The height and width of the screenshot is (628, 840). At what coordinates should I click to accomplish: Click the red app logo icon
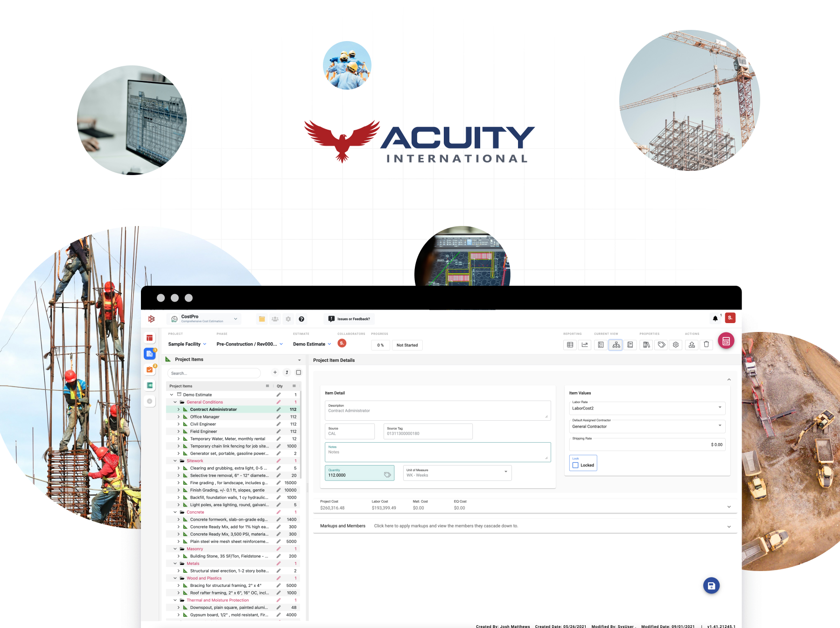pyautogui.click(x=151, y=319)
